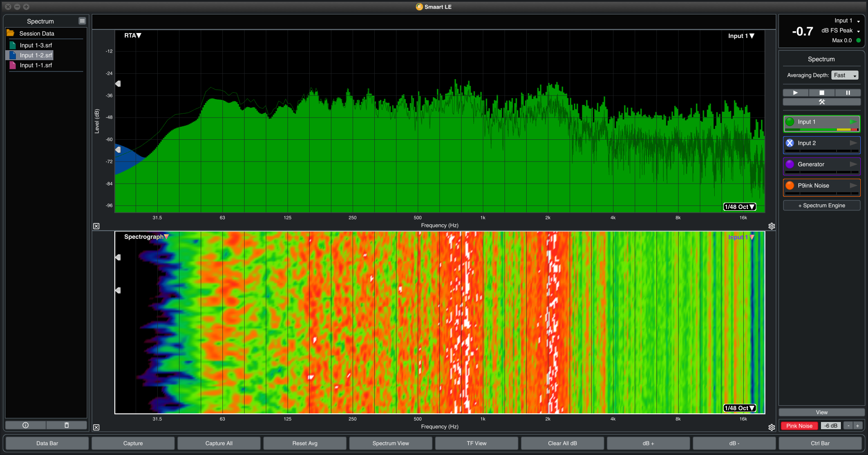Click the dB + button

point(648,443)
